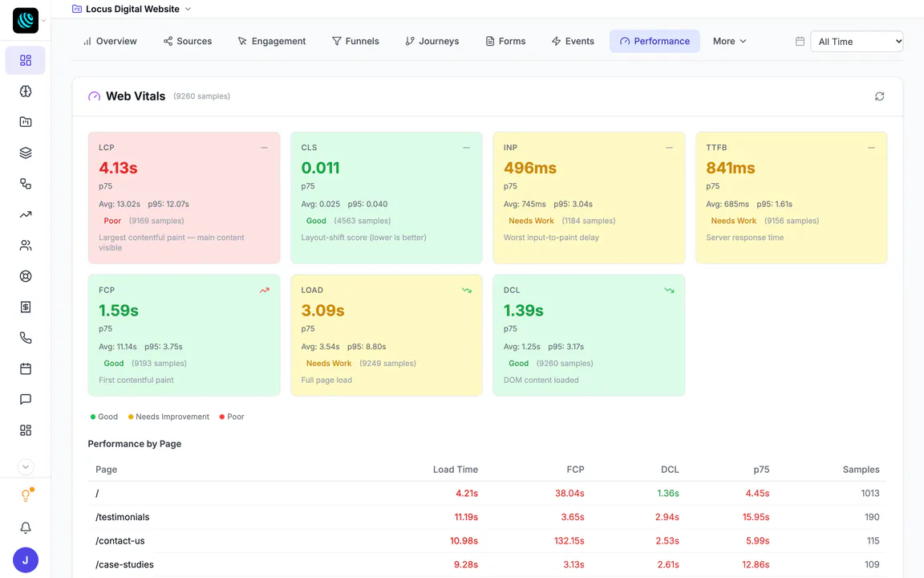
Task: Click the LOAD 3.09s value
Action: point(322,310)
